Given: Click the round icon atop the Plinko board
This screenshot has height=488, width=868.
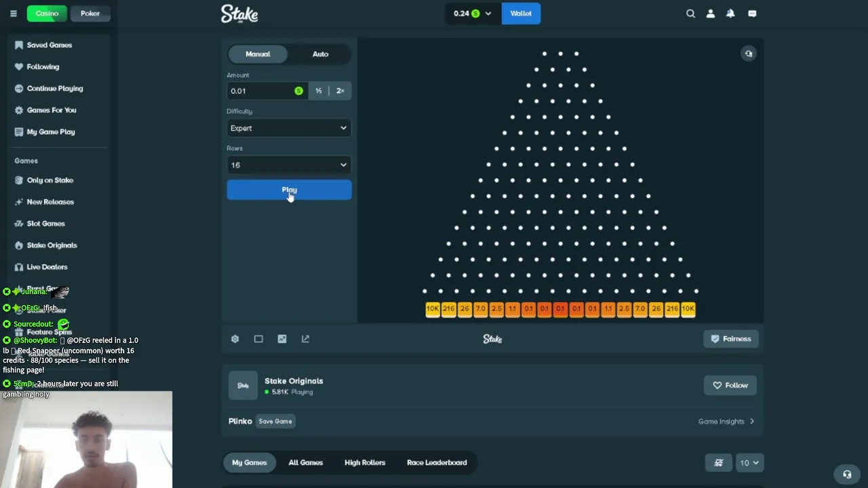Looking at the screenshot, I should 749,54.
